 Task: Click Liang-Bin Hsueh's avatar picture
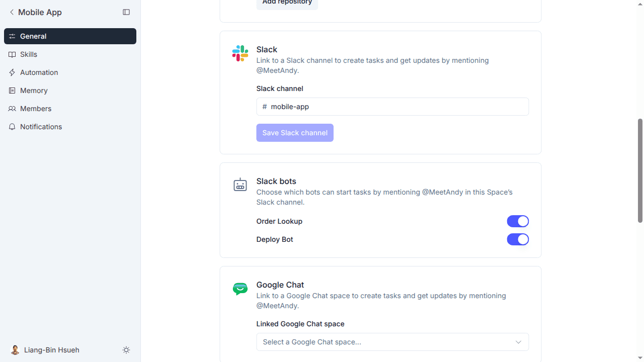[15, 350]
